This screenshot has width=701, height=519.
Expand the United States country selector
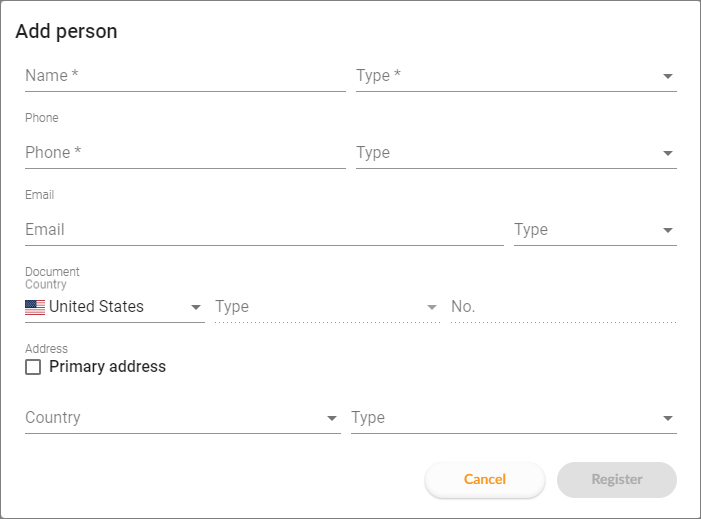[115, 307]
